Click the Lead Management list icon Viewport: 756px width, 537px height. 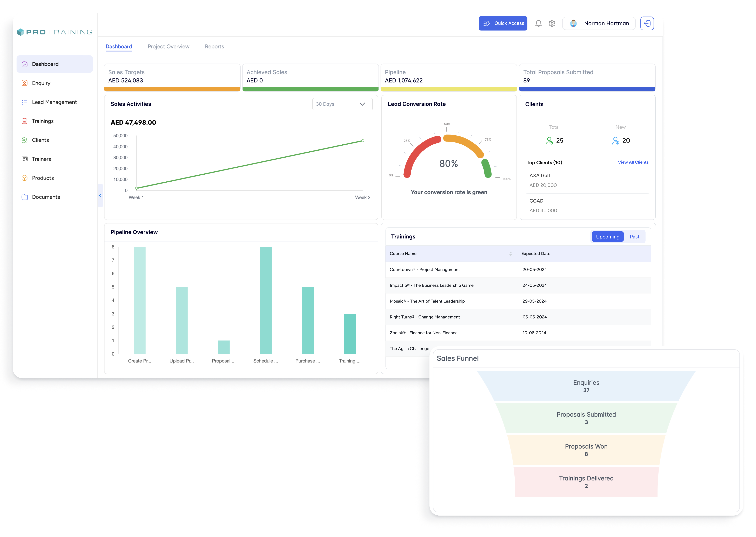click(x=24, y=102)
